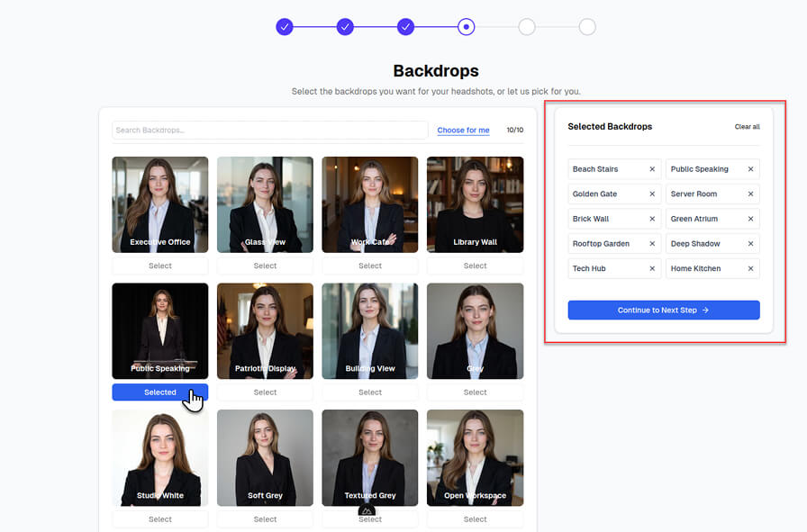The image size is (807, 532).
Task: Select the Studio White backdrop
Action: 159,518
